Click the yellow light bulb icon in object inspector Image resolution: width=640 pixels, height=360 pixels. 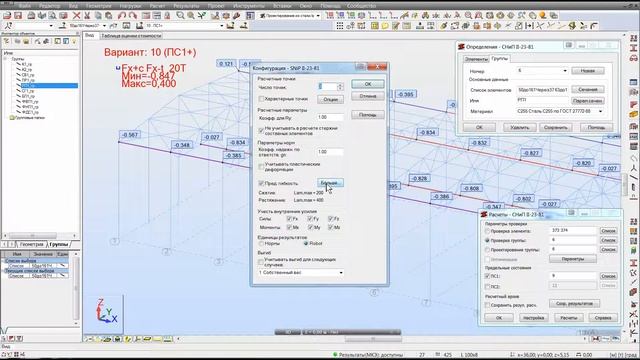pos(74,41)
